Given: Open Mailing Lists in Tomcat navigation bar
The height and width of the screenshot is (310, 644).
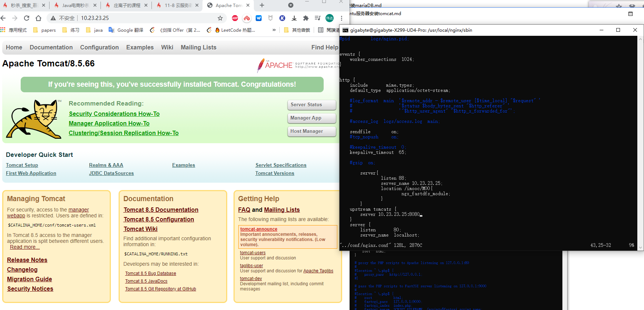Looking at the screenshot, I should [x=198, y=47].
